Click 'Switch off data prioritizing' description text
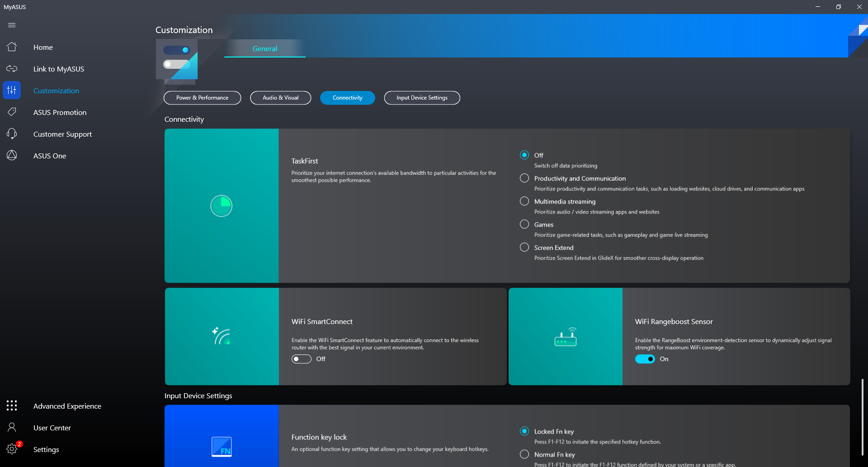Image resolution: width=868 pixels, height=467 pixels. pos(566,166)
